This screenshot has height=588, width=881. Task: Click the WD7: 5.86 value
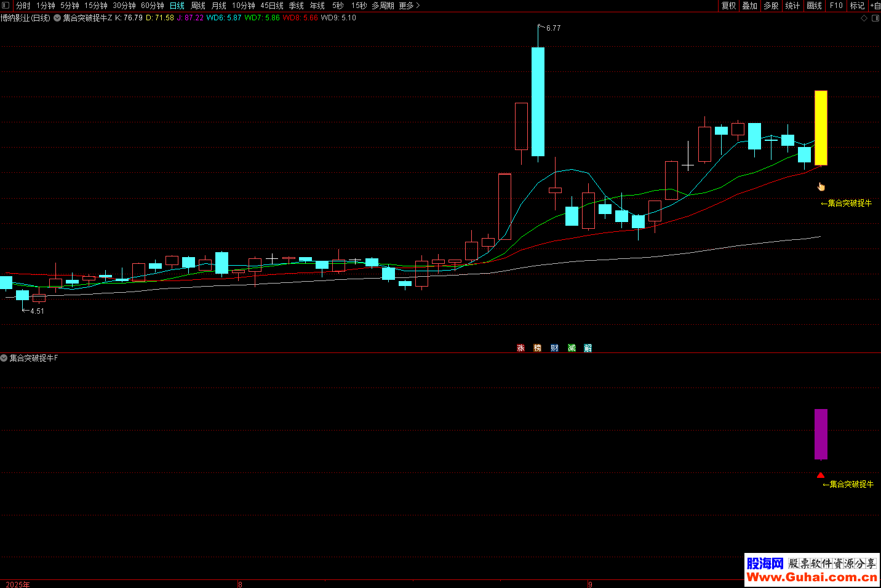pyautogui.click(x=262, y=18)
